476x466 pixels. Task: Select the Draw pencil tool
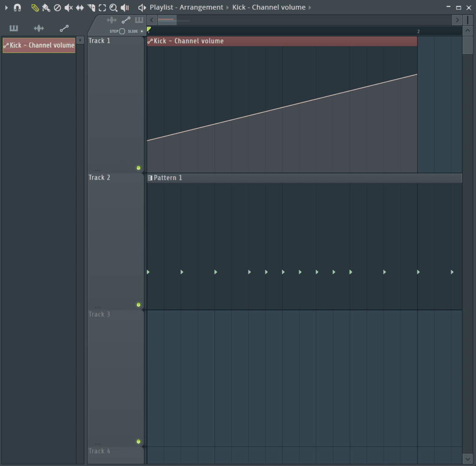35,7
